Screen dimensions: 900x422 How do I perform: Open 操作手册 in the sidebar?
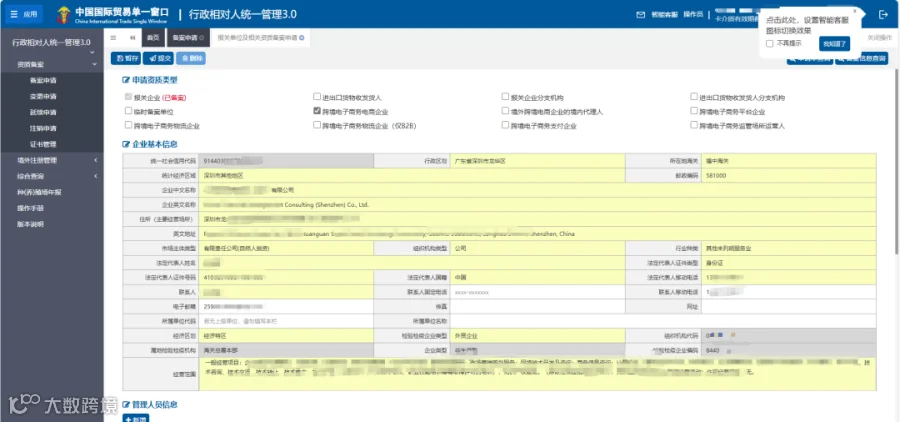pos(30,208)
